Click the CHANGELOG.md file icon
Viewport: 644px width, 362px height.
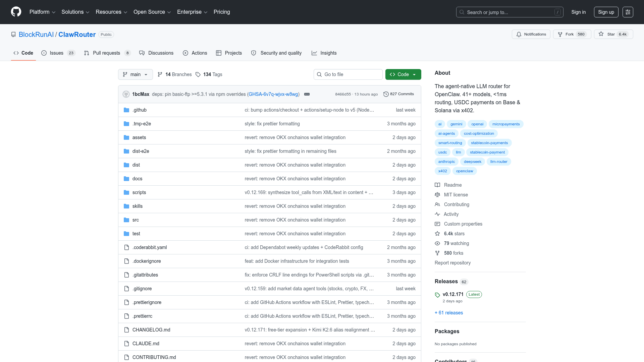(x=126, y=330)
